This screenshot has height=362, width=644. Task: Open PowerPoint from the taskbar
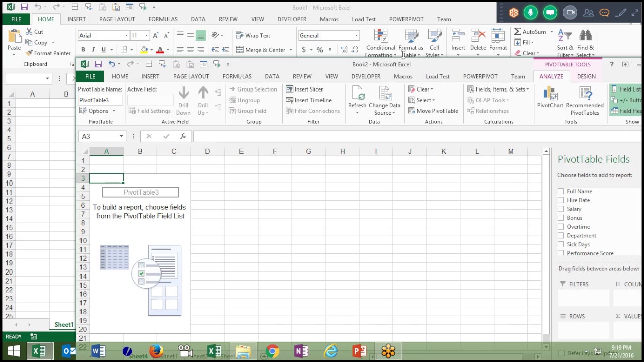(x=359, y=351)
